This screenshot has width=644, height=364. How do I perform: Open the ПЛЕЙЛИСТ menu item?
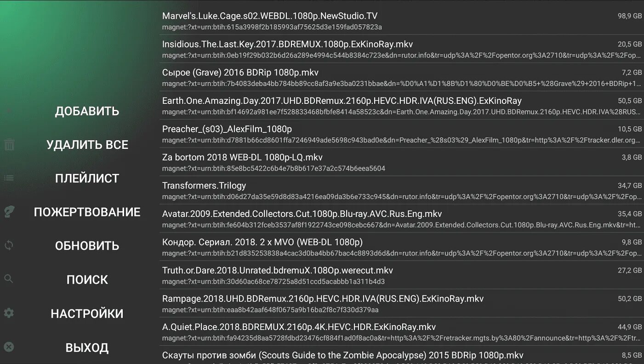(87, 178)
